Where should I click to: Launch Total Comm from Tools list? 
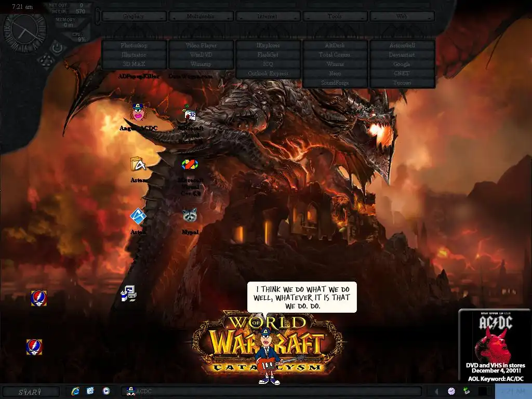335,55
